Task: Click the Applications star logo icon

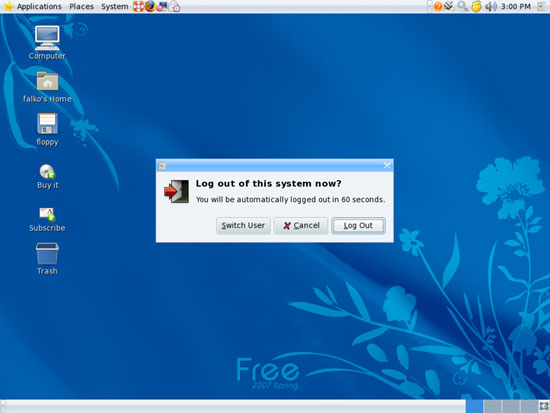Action: 8,6
